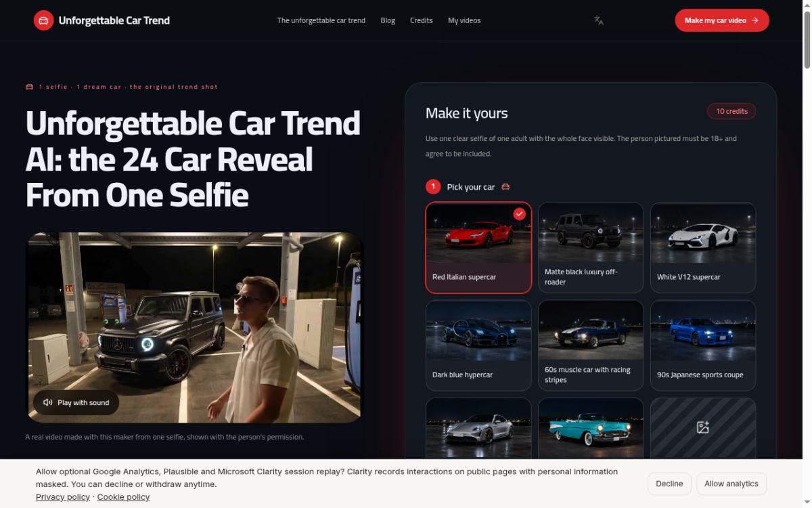Click the 'Pick your car' step label
This screenshot has height=508, width=812.
(x=471, y=187)
